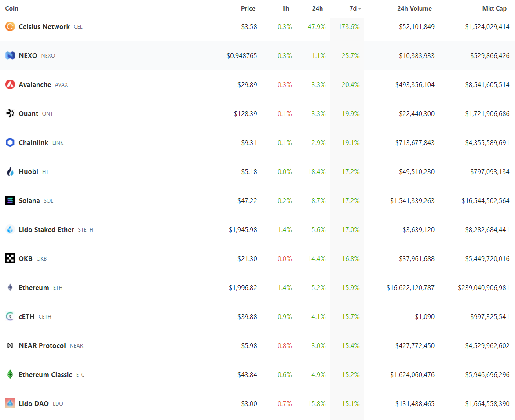Sort by the Price column header

click(248, 8)
